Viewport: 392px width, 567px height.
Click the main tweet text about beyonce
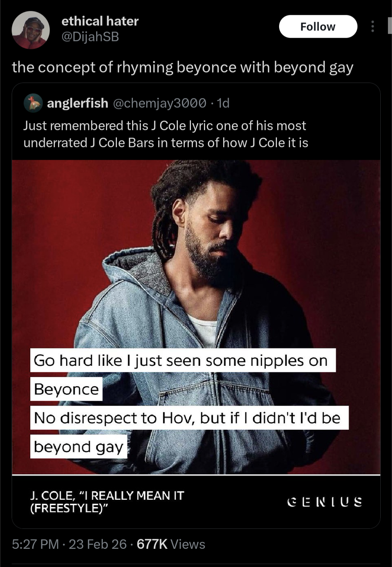pyautogui.click(x=183, y=68)
